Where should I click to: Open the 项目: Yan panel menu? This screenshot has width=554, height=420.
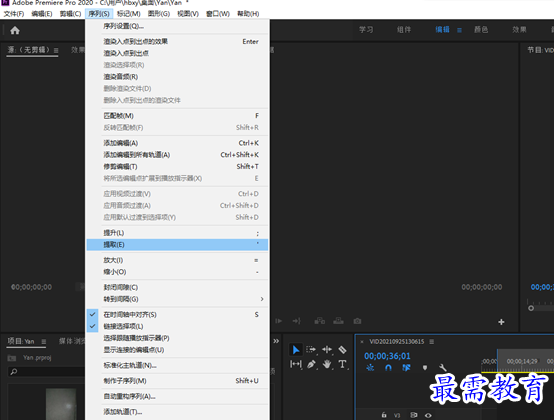(x=43, y=342)
